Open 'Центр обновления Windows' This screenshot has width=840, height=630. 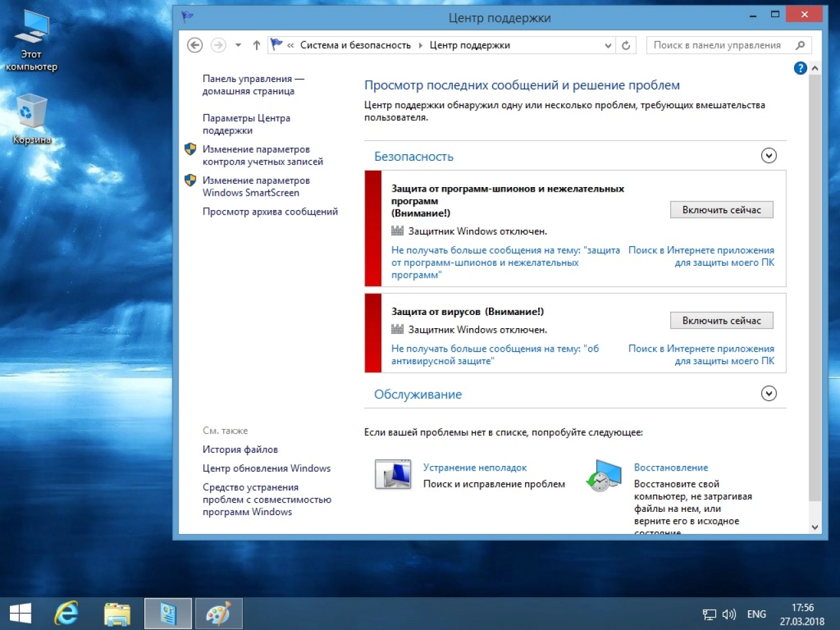266,468
